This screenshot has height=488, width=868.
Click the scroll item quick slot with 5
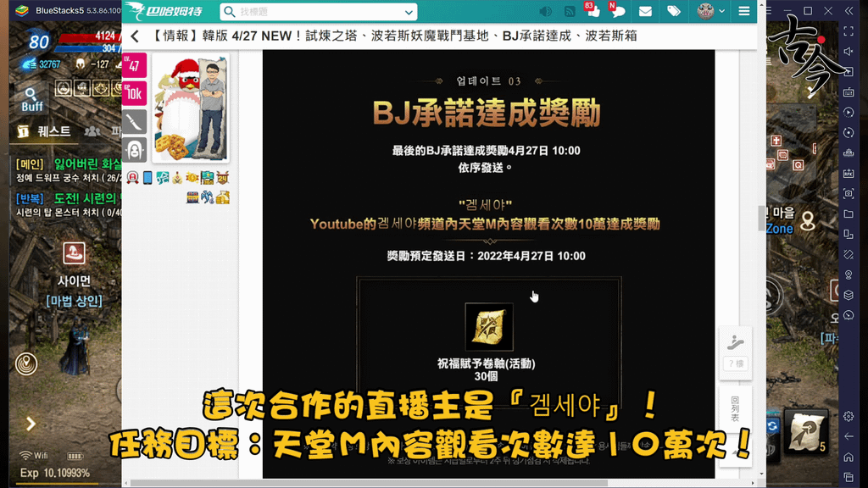click(808, 430)
